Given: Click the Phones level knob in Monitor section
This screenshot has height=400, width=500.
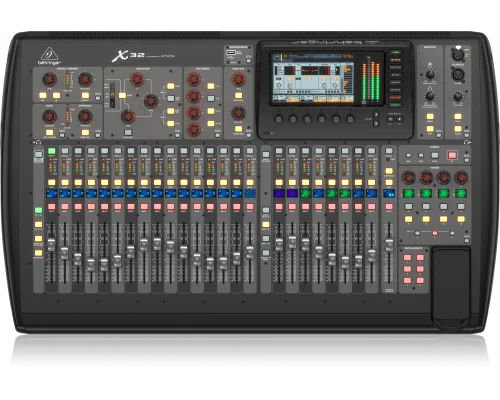Looking at the screenshot, I should pos(430,97).
